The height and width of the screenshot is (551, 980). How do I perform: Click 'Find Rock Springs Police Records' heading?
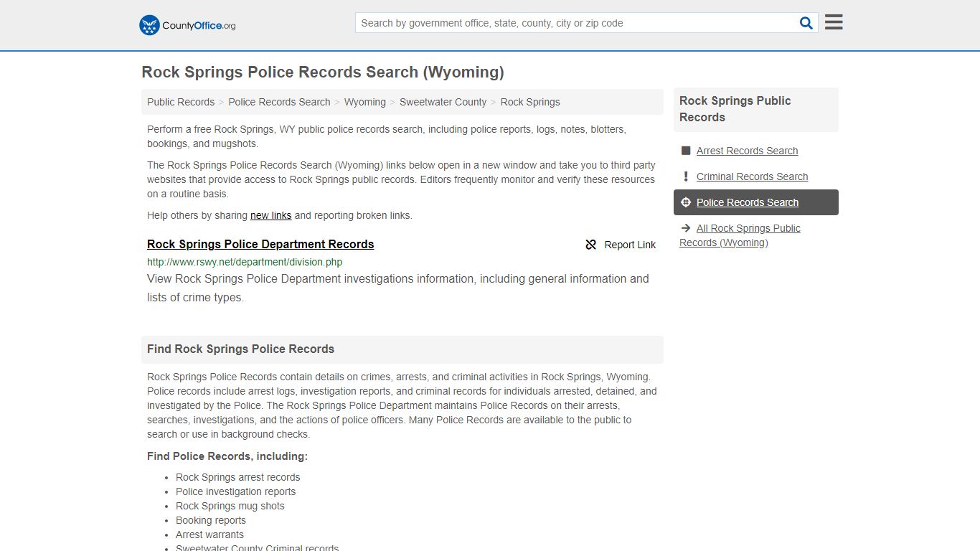[x=240, y=349]
